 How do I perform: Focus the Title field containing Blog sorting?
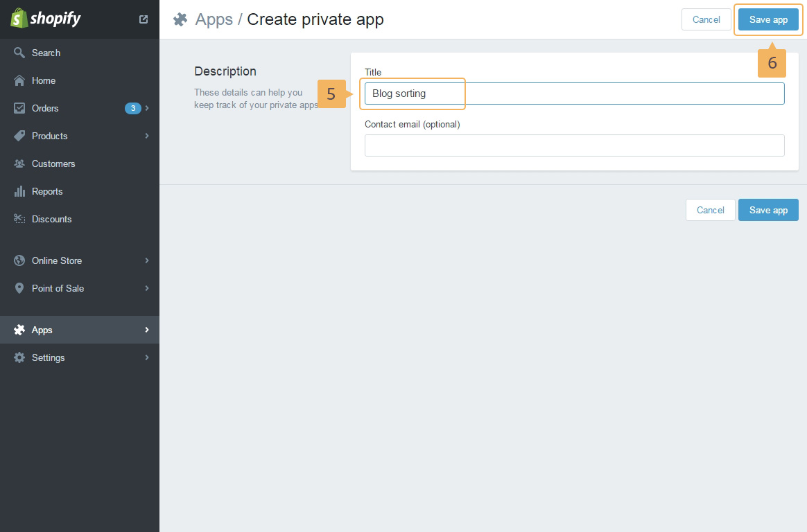pyautogui.click(x=574, y=94)
